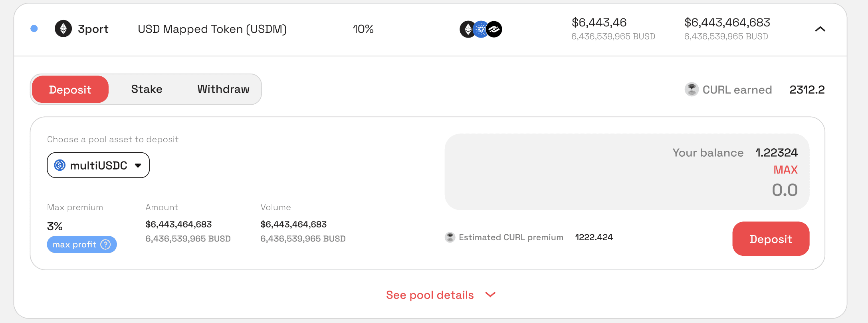Click the first Ethereum icon in token group
Screen dimensions: 868x323
[x=467, y=29]
